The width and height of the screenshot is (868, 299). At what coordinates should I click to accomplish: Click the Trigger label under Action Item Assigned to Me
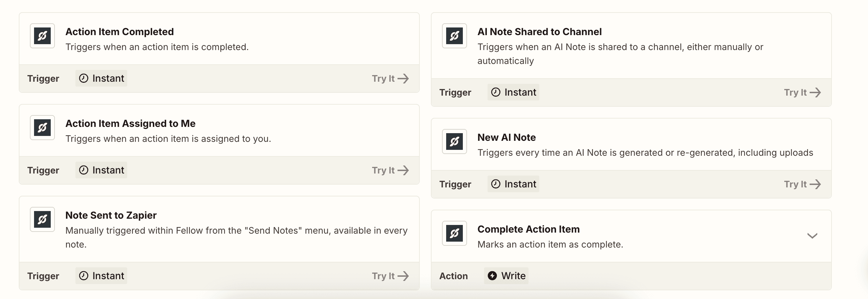tap(43, 170)
